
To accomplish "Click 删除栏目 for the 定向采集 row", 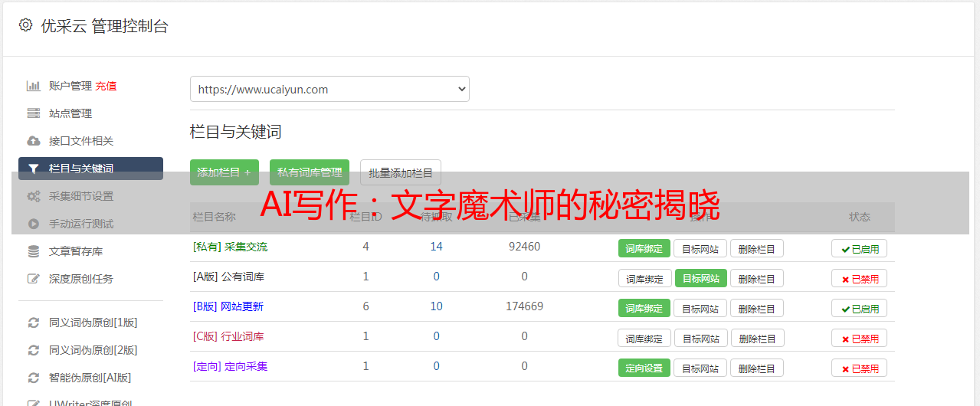I will (x=757, y=368).
